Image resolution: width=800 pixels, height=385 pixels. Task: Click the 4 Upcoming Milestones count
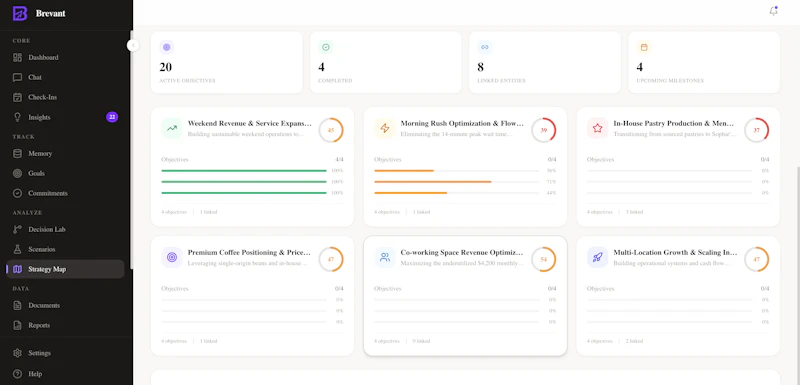(x=640, y=67)
